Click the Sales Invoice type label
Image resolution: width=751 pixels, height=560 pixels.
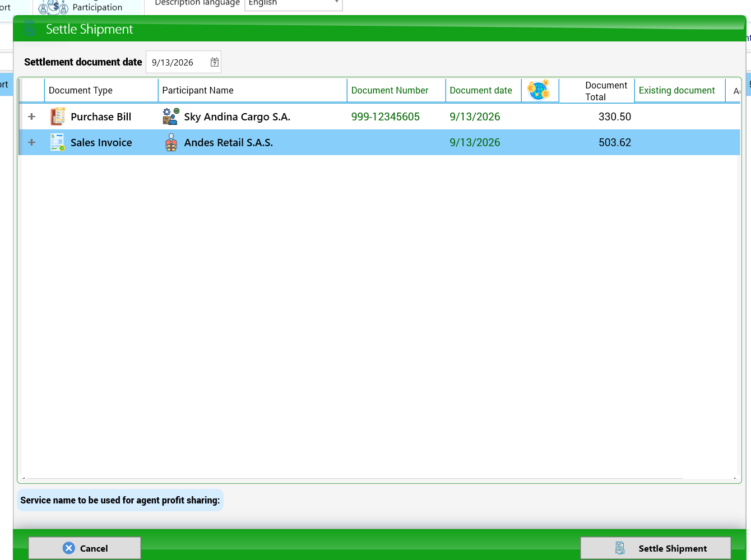tap(101, 142)
